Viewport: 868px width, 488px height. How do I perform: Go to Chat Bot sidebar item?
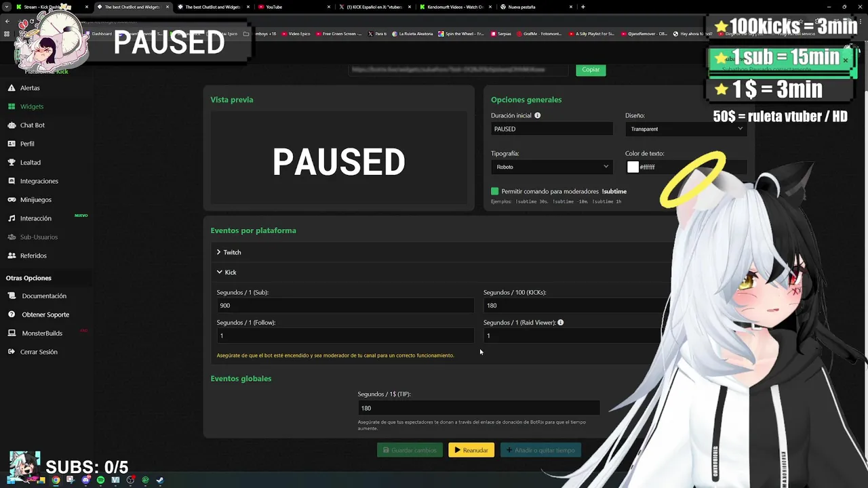(32, 125)
